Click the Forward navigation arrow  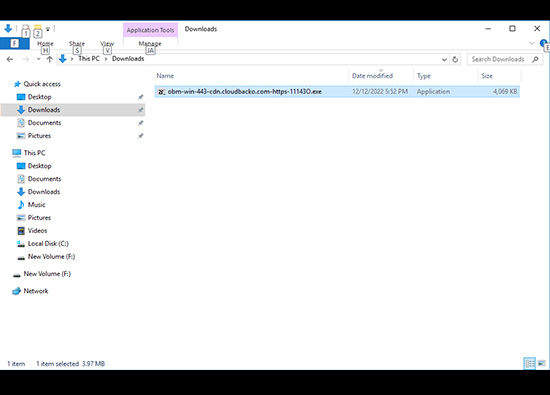click(26, 59)
